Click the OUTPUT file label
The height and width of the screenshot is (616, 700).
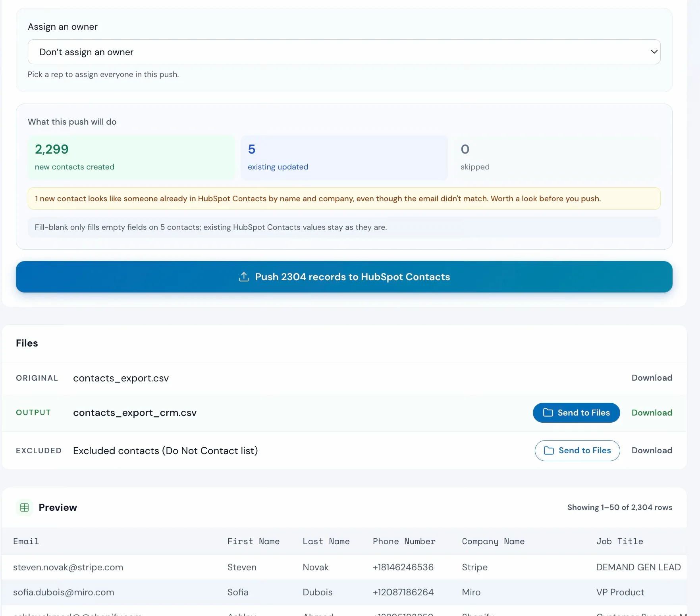click(x=33, y=412)
